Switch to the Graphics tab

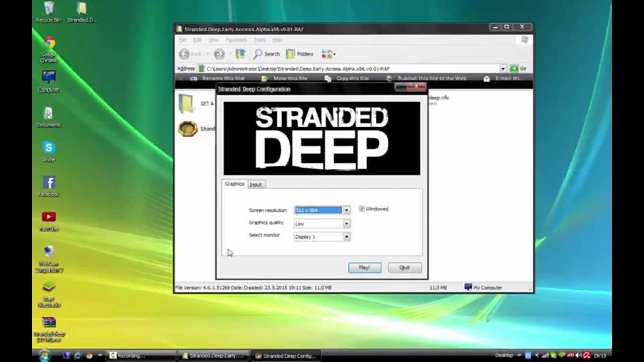[234, 184]
